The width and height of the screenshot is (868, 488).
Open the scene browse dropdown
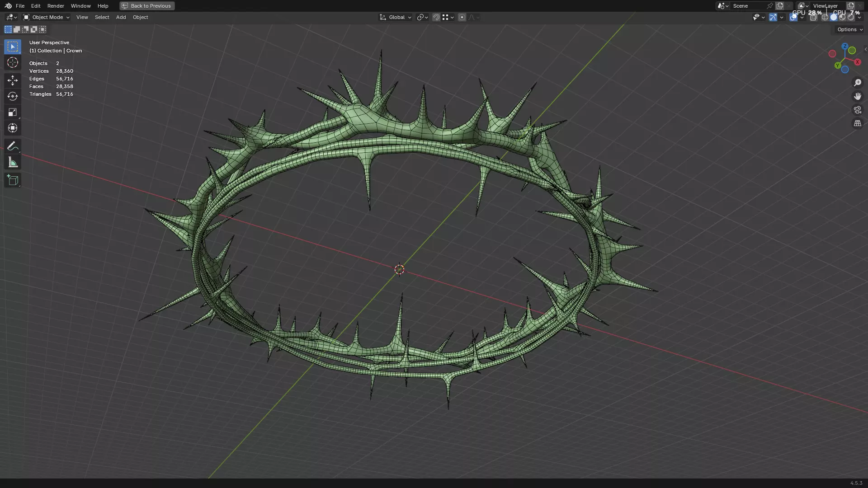tap(722, 6)
